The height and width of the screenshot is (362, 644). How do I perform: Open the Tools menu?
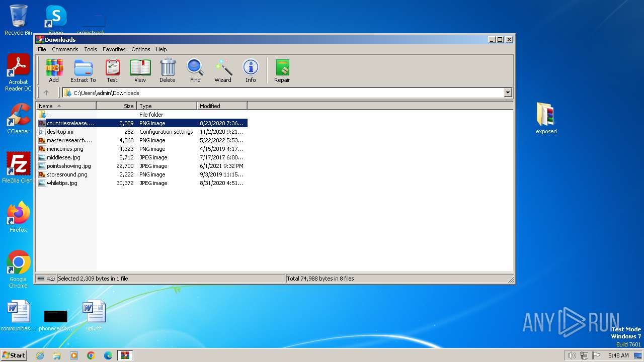[x=91, y=49]
